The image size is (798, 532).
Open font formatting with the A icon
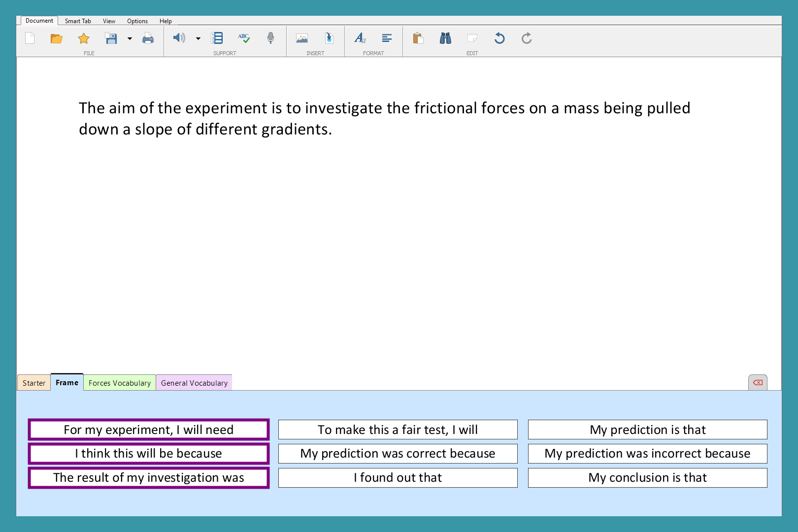pyautogui.click(x=360, y=38)
